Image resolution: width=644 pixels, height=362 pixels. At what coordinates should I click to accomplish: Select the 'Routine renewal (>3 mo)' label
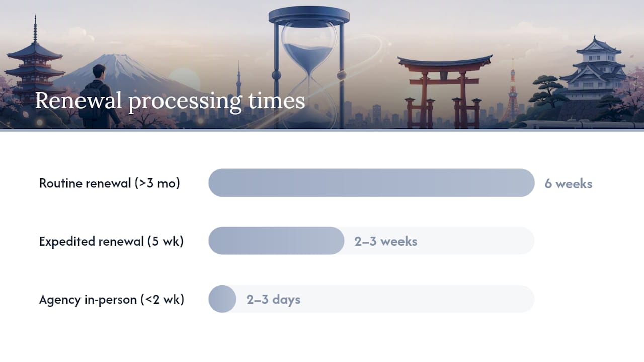(109, 183)
